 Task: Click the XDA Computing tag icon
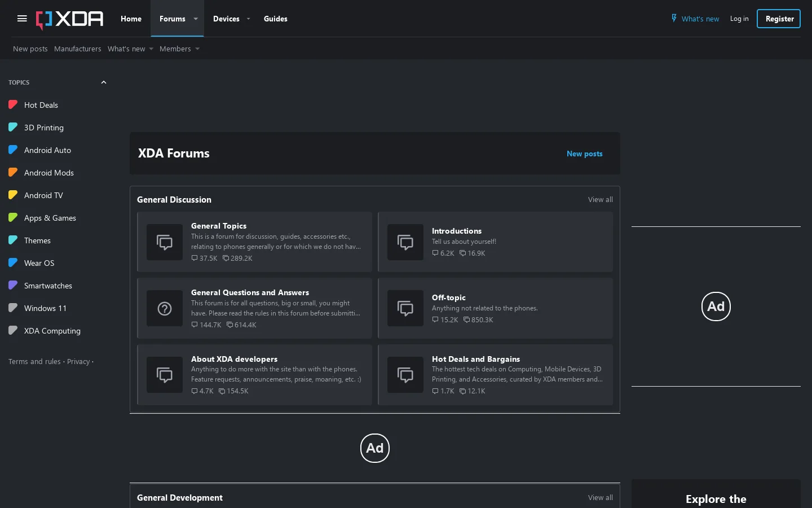(13, 330)
